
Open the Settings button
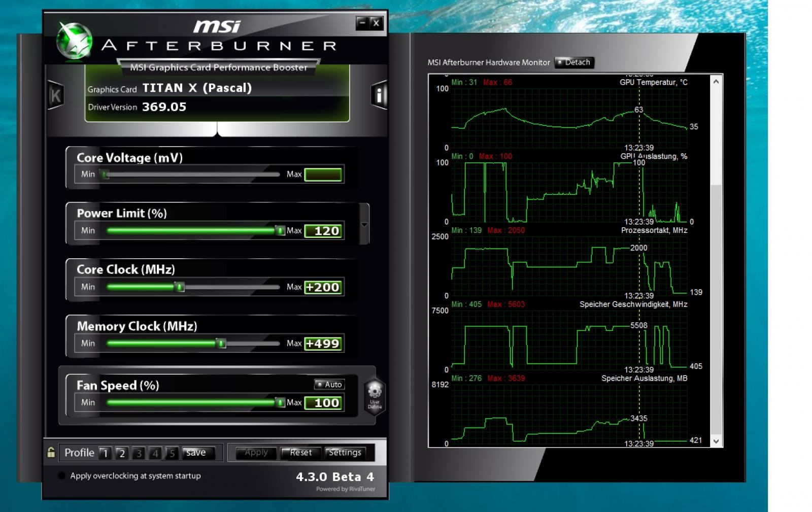point(345,453)
